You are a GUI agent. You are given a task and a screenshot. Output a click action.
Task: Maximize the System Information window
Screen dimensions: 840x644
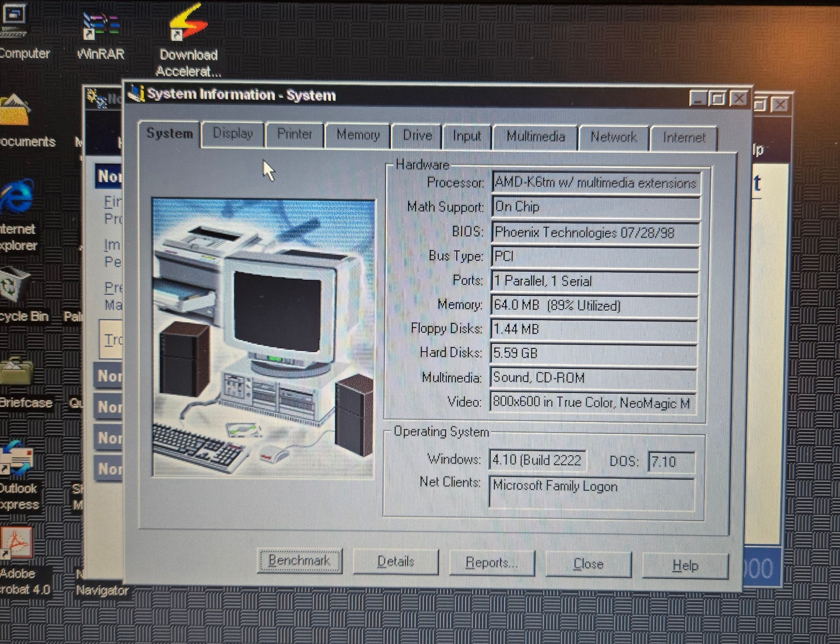click(717, 99)
